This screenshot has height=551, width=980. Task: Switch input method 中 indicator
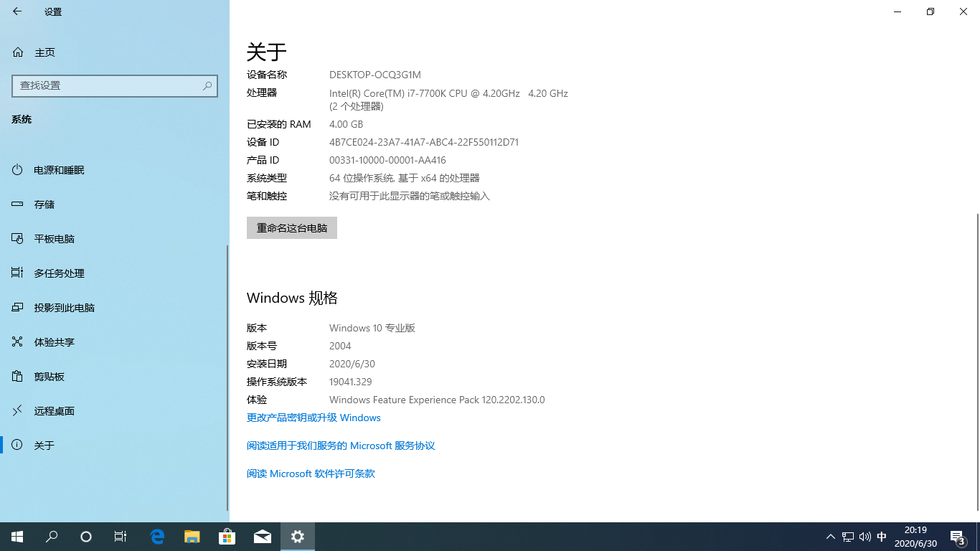point(882,537)
